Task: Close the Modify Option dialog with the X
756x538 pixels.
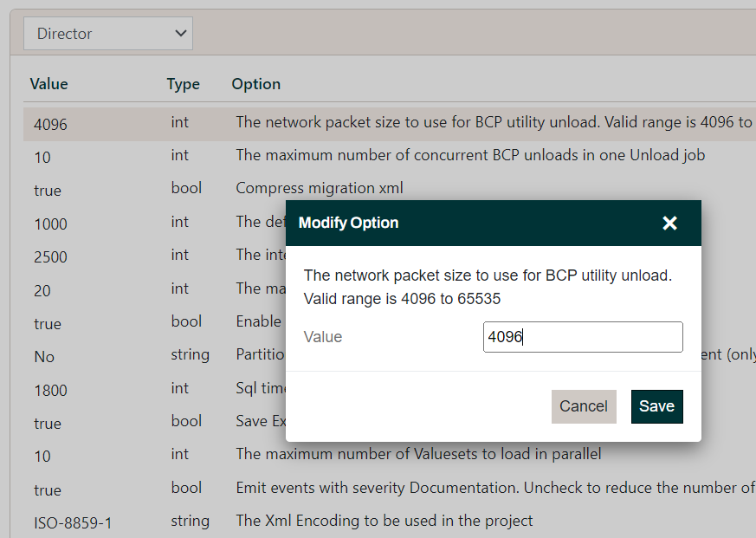Action: 669,223
